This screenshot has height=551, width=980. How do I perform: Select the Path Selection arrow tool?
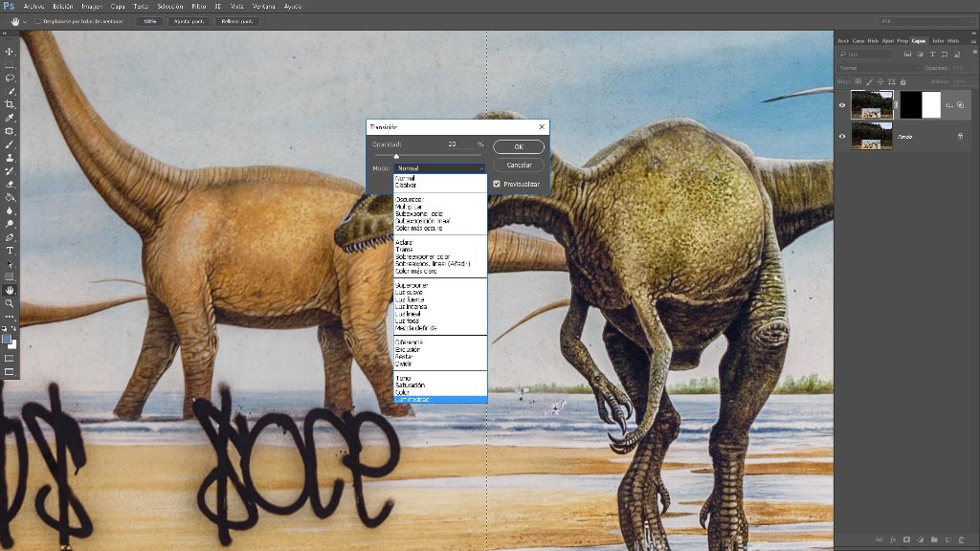point(10,264)
